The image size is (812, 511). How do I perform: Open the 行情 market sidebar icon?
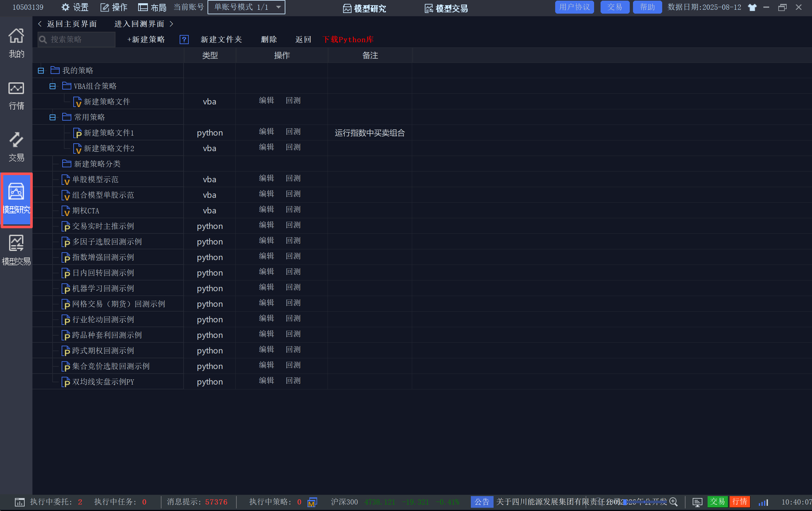tap(16, 95)
